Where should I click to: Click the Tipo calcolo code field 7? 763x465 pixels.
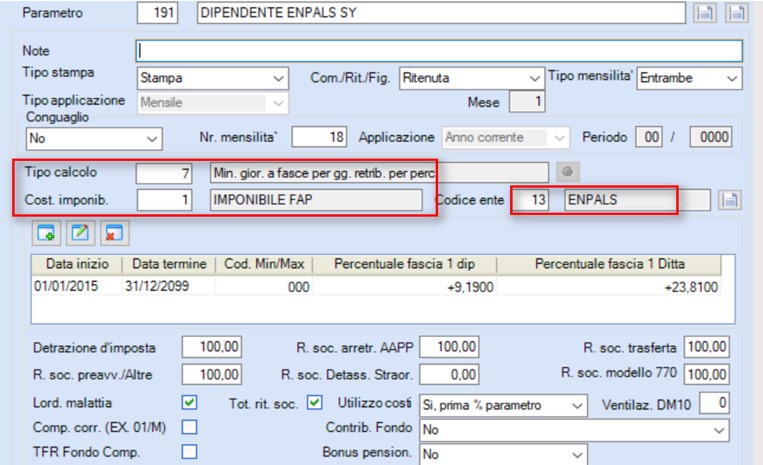tap(164, 173)
